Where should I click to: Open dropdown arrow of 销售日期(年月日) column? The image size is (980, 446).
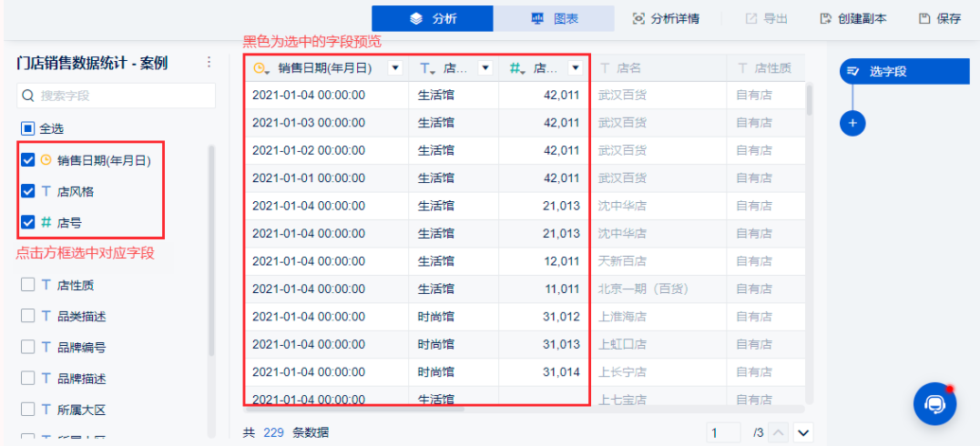coord(395,68)
